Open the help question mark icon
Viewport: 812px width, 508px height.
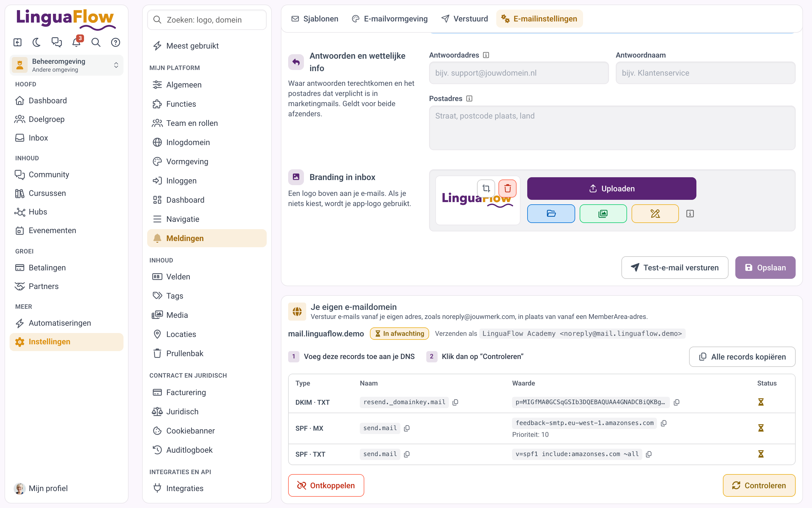(x=115, y=42)
